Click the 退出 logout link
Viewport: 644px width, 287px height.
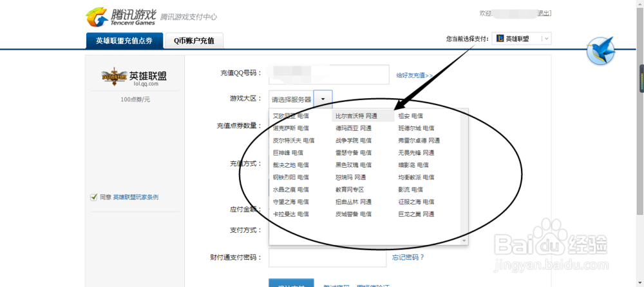[x=544, y=14]
